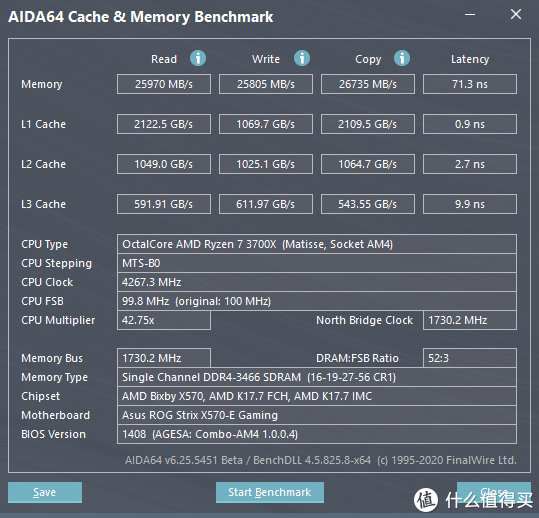
Task: Click the L1 Cache Read 2122.5 GB/s field
Action: [x=164, y=124]
